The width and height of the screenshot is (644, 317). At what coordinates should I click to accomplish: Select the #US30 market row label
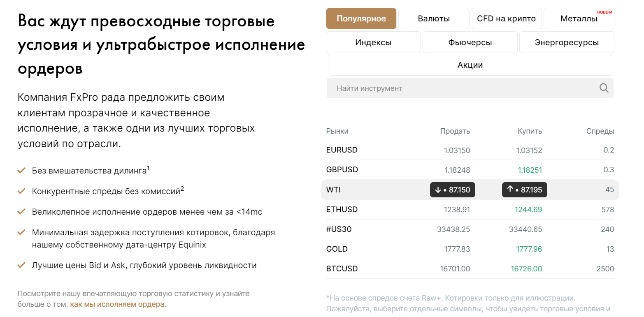339,229
